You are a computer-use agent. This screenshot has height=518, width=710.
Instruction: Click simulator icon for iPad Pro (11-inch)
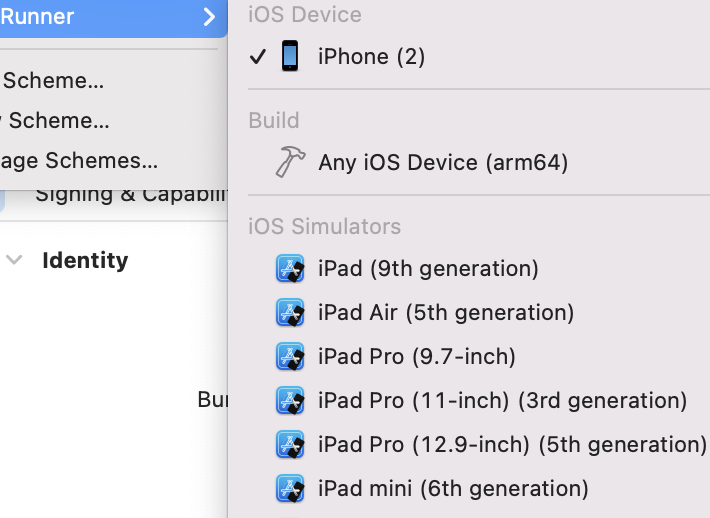(290, 400)
